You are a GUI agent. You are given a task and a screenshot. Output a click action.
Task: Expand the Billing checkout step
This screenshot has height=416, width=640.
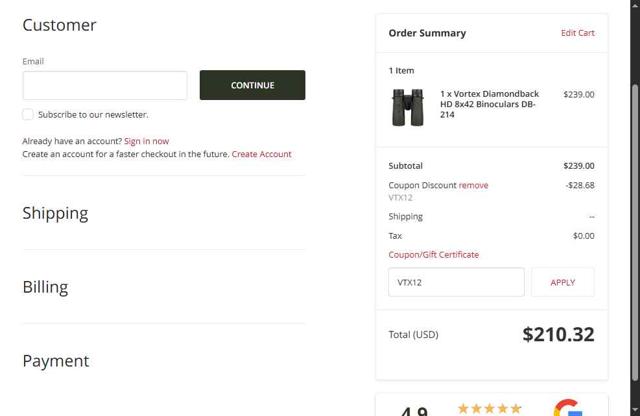[x=45, y=287]
